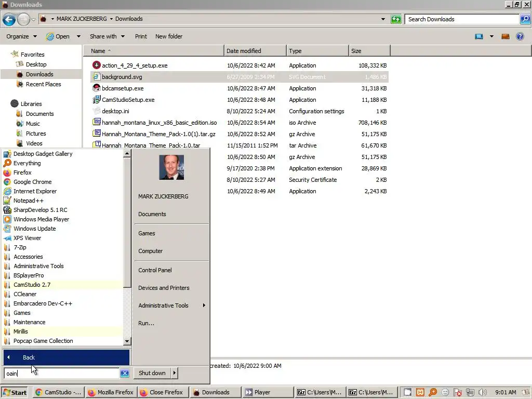Open the Accessories program folder

pyautogui.click(x=28, y=257)
